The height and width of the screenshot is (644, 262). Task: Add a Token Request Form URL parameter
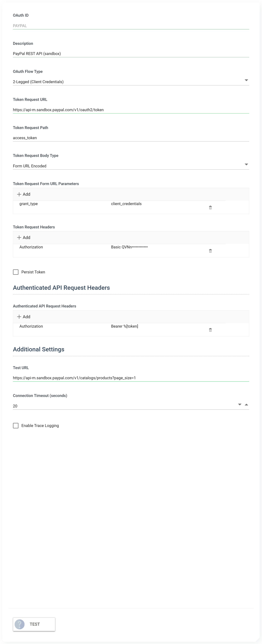[23, 194]
